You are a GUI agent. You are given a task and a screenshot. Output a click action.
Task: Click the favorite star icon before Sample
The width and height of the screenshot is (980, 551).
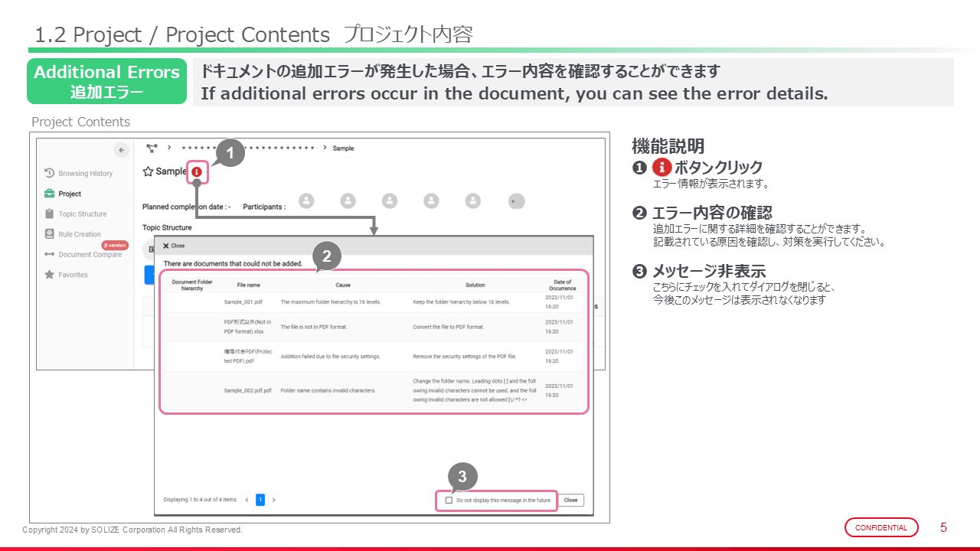click(x=148, y=171)
